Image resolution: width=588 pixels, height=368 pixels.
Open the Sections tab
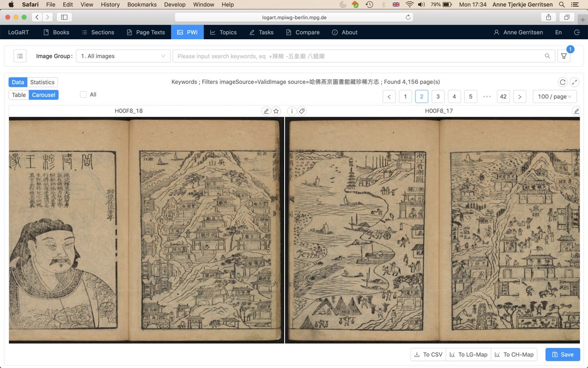(98, 32)
